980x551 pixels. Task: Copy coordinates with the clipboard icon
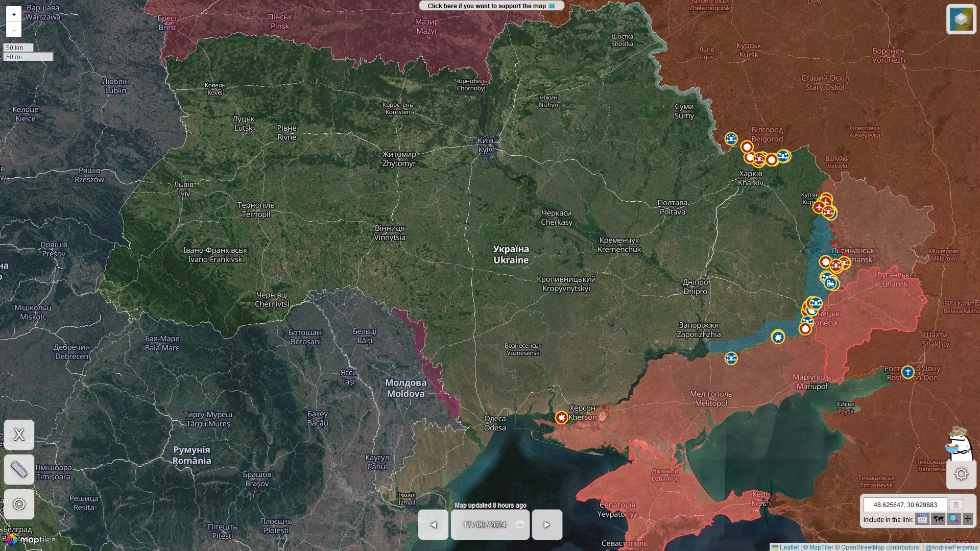(955, 505)
